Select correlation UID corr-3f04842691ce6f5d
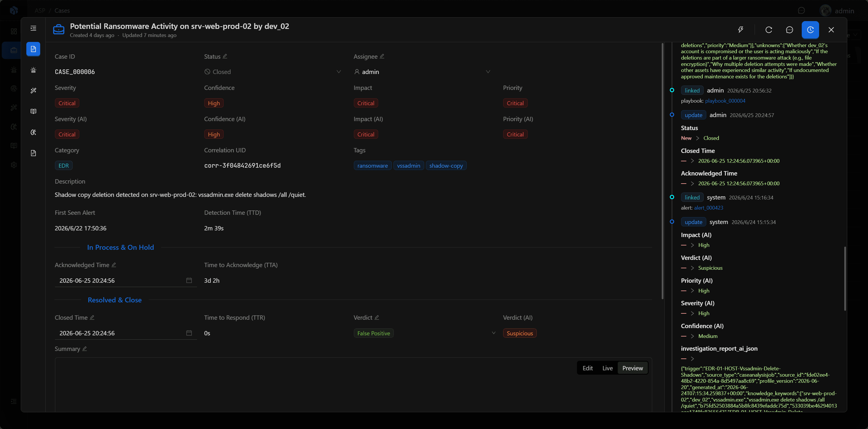Viewport: 868px width, 429px height. pyautogui.click(x=242, y=166)
